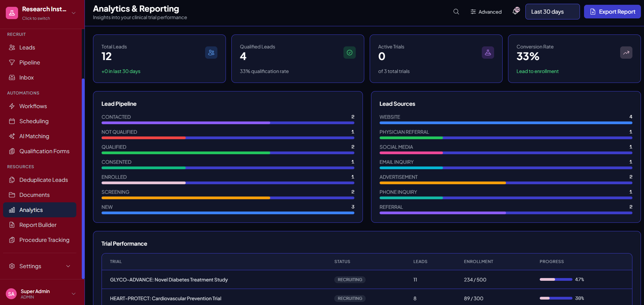Click the Qualification Forms clipboard icon
Image resolution: width=644 pixels, height=305 pixels.
tap(12, 151)
